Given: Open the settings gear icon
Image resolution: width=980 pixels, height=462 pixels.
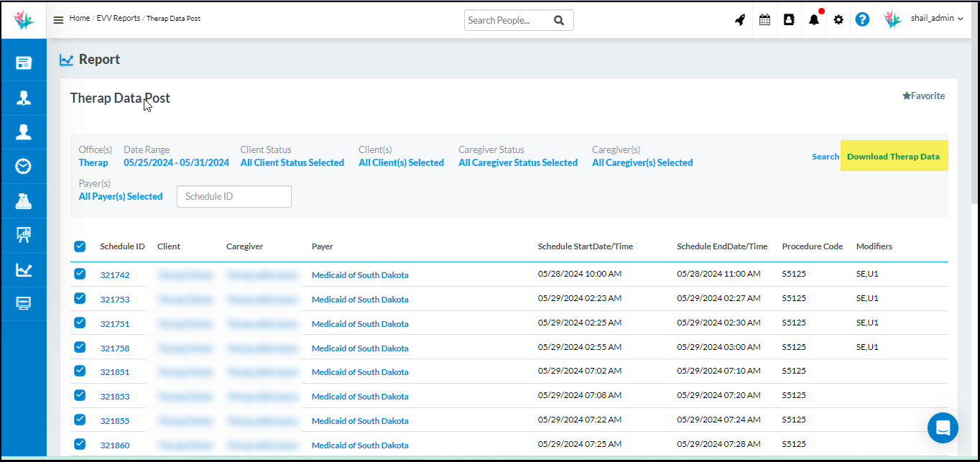Looking at the screenshot, I should tap(838, 20).
